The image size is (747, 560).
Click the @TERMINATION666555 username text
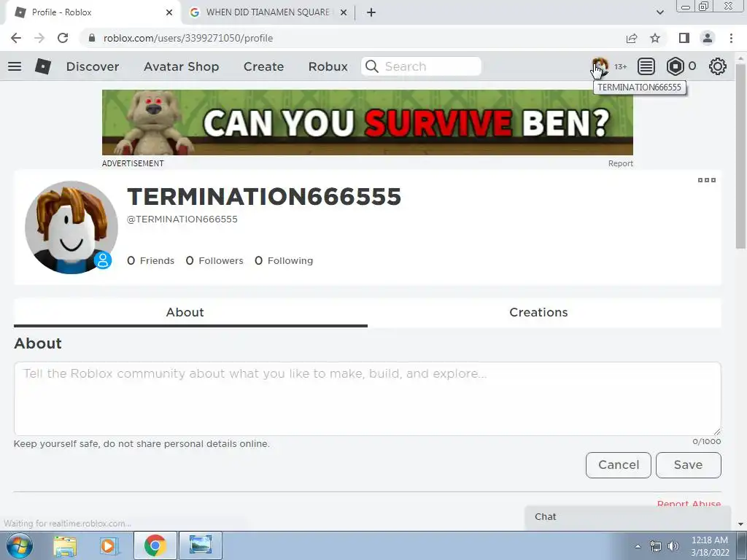[182, 219]
